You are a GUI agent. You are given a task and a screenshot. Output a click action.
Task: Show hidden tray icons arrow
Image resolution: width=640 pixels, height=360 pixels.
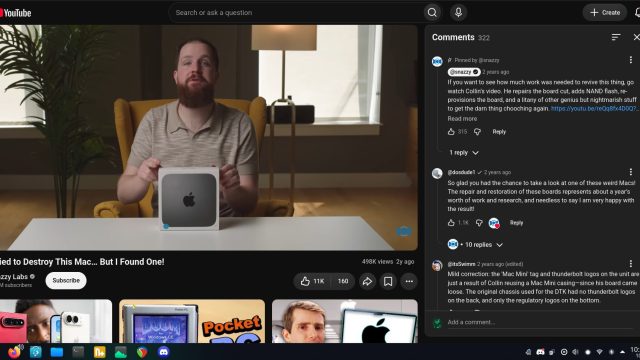(x=622, y=352)
